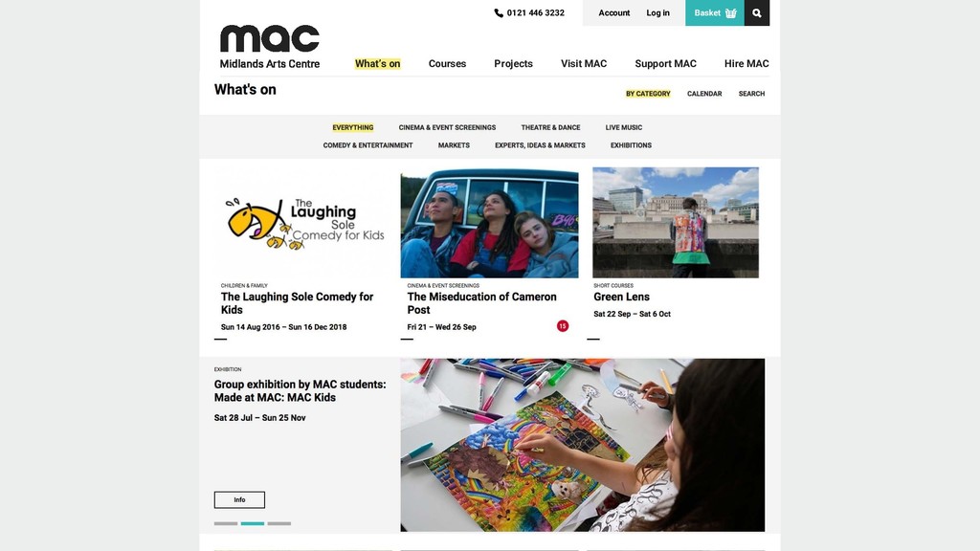Select the first grey carousel slide indicator
Viewport: 980px width, 551px height.
[x=226, y=523]
